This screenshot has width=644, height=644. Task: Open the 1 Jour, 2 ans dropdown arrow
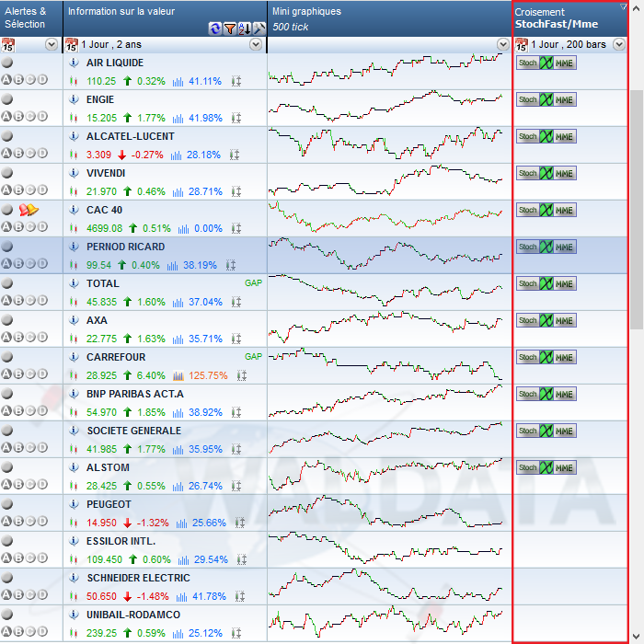coord(256,44)
